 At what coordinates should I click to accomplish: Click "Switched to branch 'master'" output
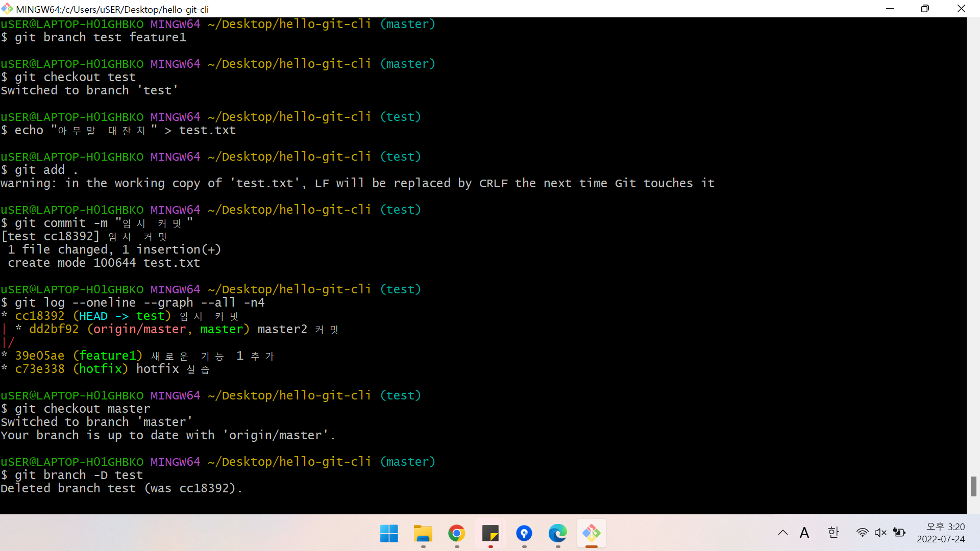pyautogui.click(x=96, y=422)
